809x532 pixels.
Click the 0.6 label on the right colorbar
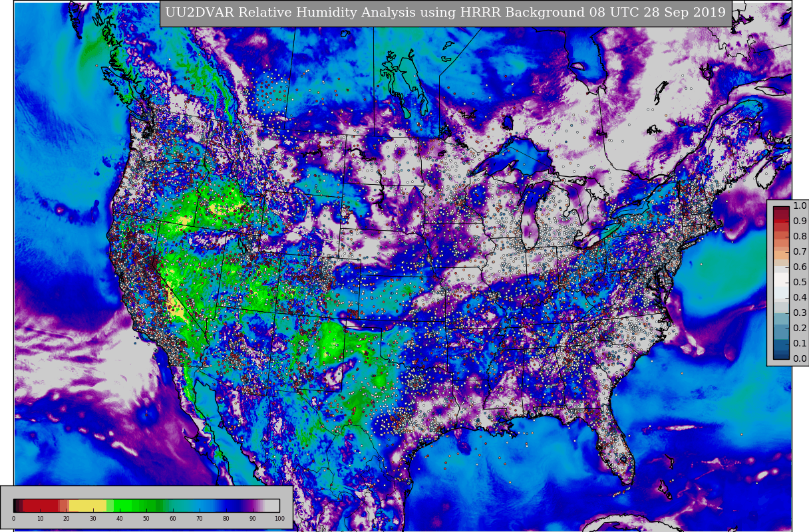click(800, 267)
